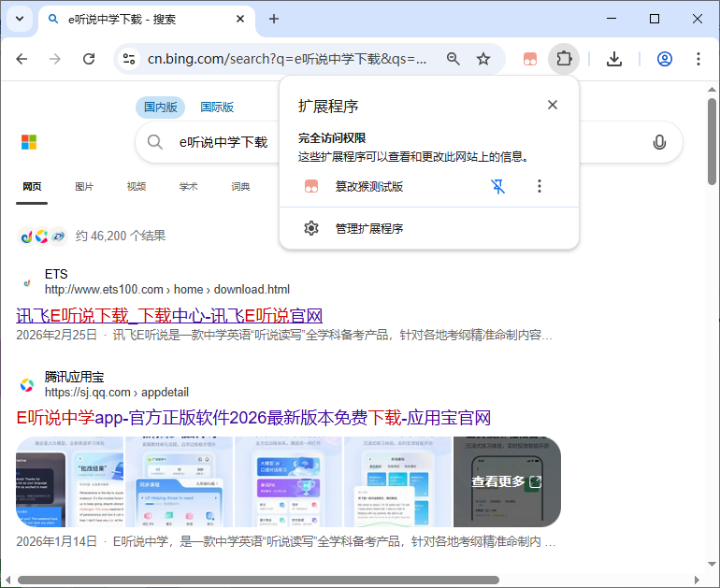Toggle the Extensions puzzle button

564,59
